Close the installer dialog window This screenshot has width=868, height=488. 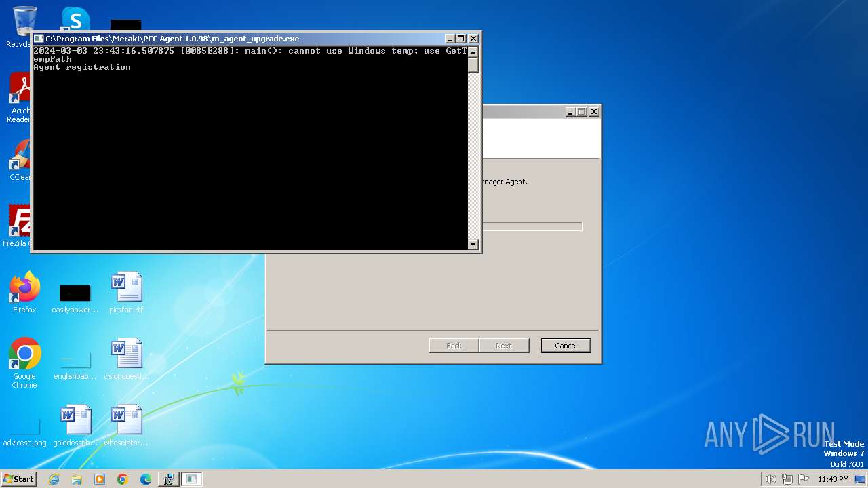tap(594, 112)
